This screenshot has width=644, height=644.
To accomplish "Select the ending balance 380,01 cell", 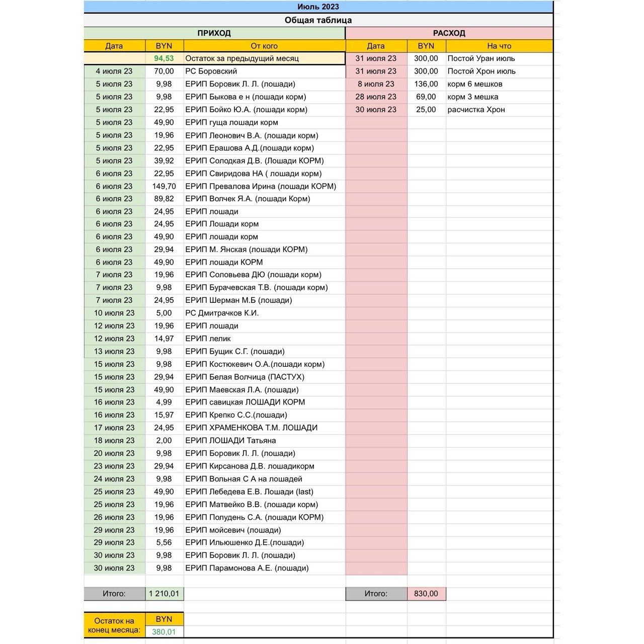I will (164, 632).
